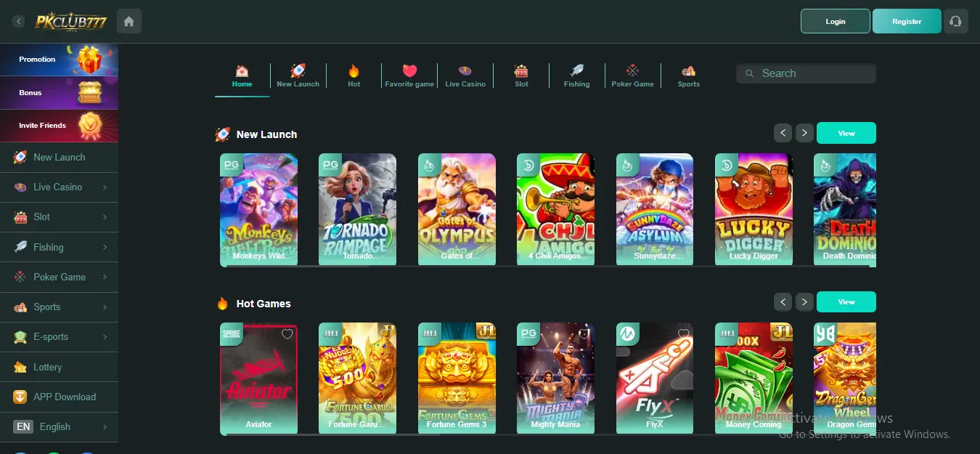The height and width of the screenshot is (454, 980).
Task: Open the FlyX game card
Action: click(655, 378)
